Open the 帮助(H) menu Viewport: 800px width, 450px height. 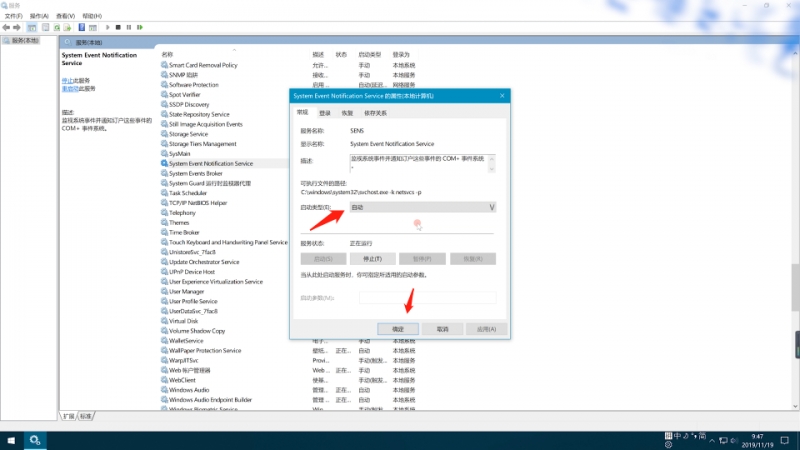92,16
